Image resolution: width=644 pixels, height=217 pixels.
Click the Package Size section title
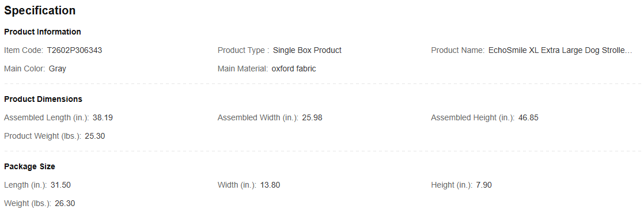pyautogui.click(x=29, y=166)
